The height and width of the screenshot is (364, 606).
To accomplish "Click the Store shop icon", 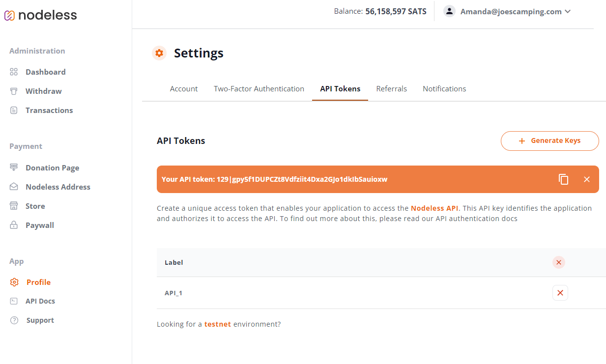I will [14, 206].
